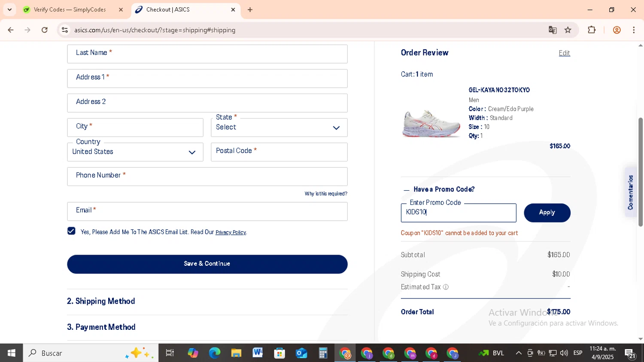Open Windows Start menu
The image size is (644, 362).
click(x=11, y=353)
